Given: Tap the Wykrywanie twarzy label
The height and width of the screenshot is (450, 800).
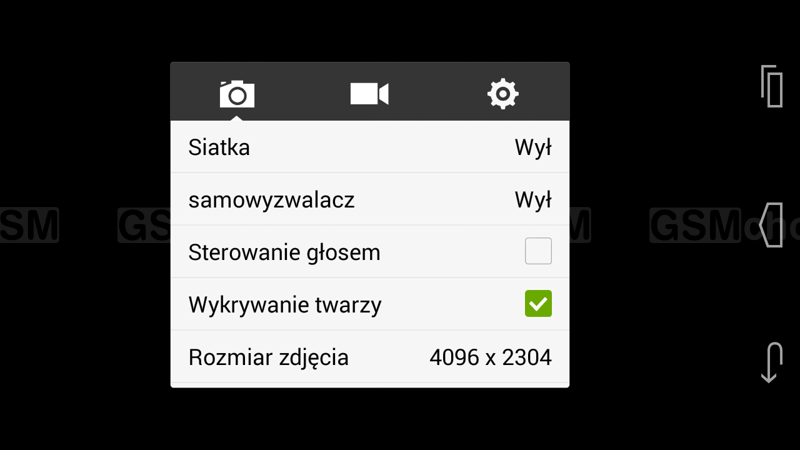Looking at the screenshot, I should [285, 305].
